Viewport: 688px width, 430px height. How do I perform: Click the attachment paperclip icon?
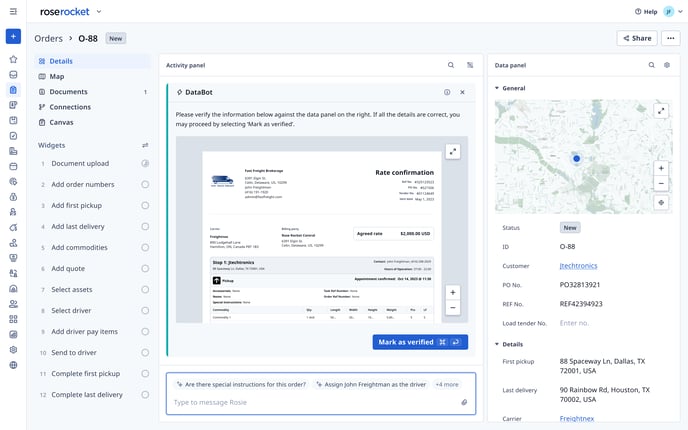[x=464, y=402]
